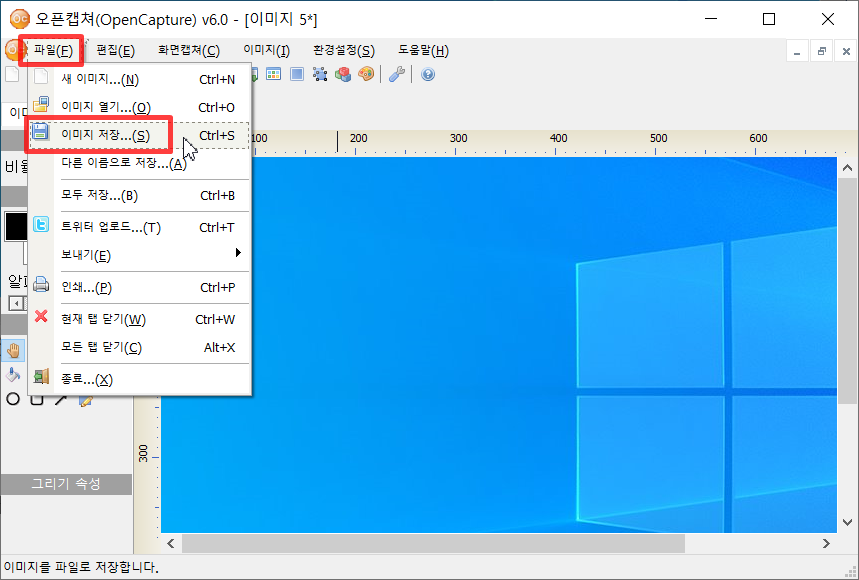The image size is (859, 580).
Task: Expand the 보내기(E) submenu
Action: [x=140, y=255]
